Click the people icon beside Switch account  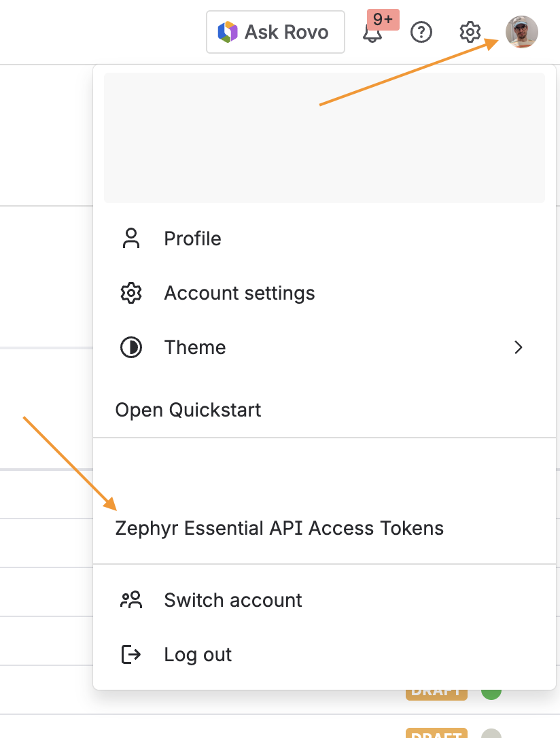click(130, 600)
